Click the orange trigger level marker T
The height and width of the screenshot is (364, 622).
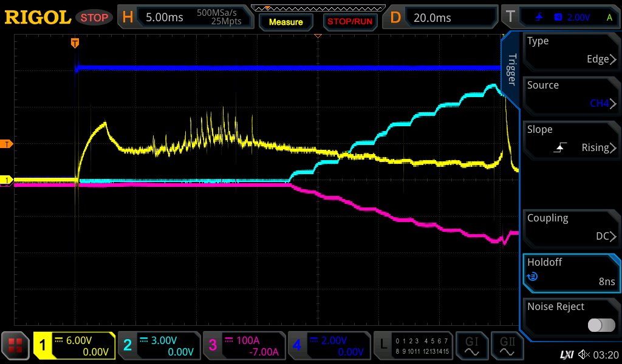(x=7, y=144)
